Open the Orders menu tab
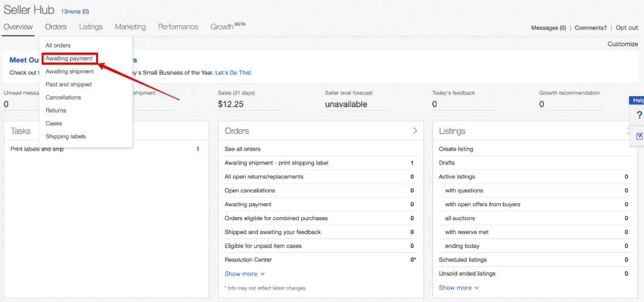Screen dimensions: 644x302 pyautogui.click(x=56, y=26)
